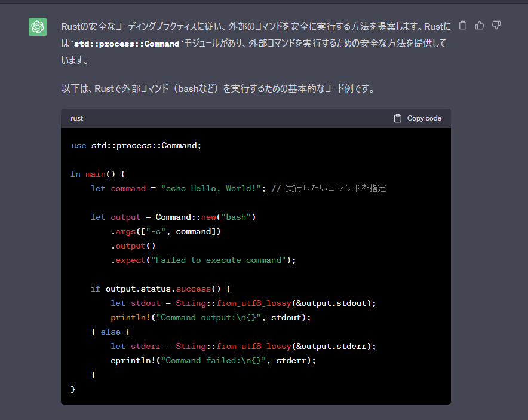Click the .expect("Failed to execute command") line
The height and width of the screenshot is (420, 528).
pyautogui.click(x=204, y=260)
